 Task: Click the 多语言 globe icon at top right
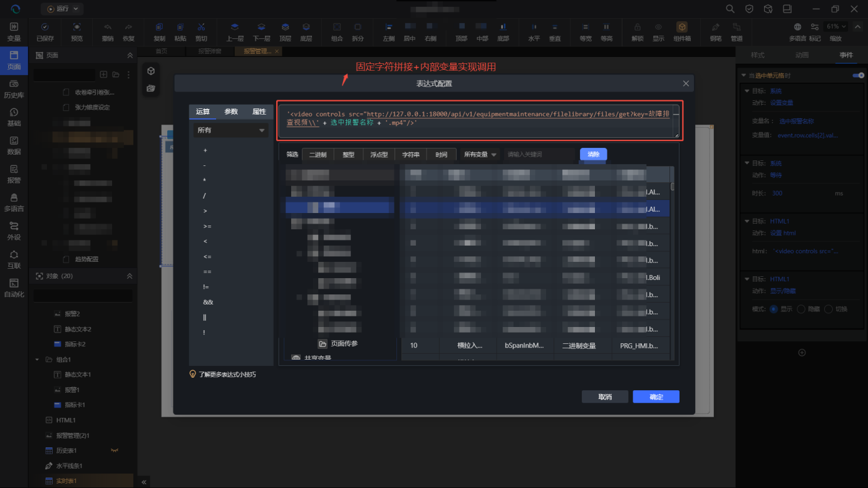[x=797, y=28]
